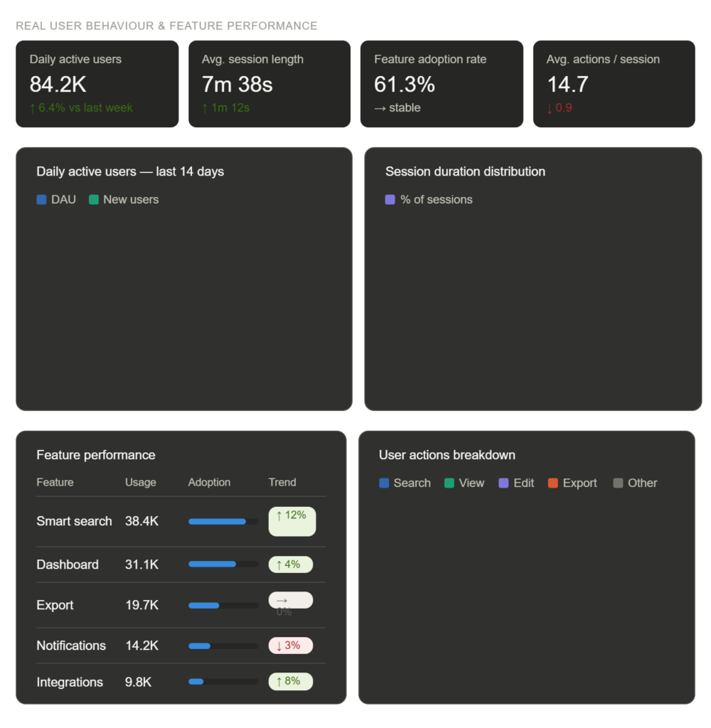Expand the Adoption column header
711x728 pixels.
click(x=209, y=482)
